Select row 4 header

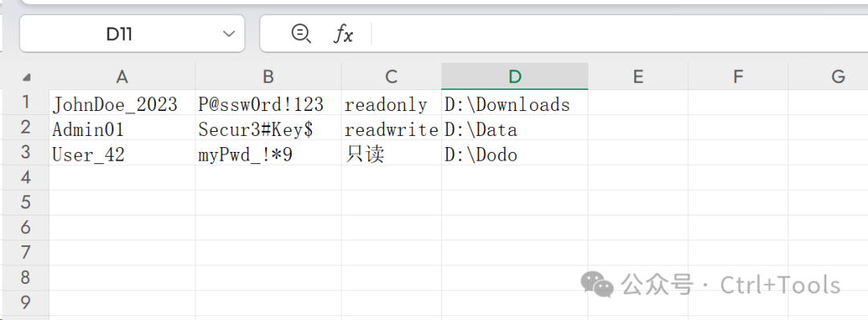25,177
